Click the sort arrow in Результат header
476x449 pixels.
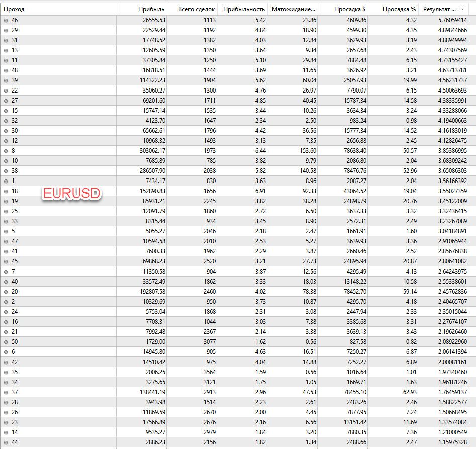463,10
